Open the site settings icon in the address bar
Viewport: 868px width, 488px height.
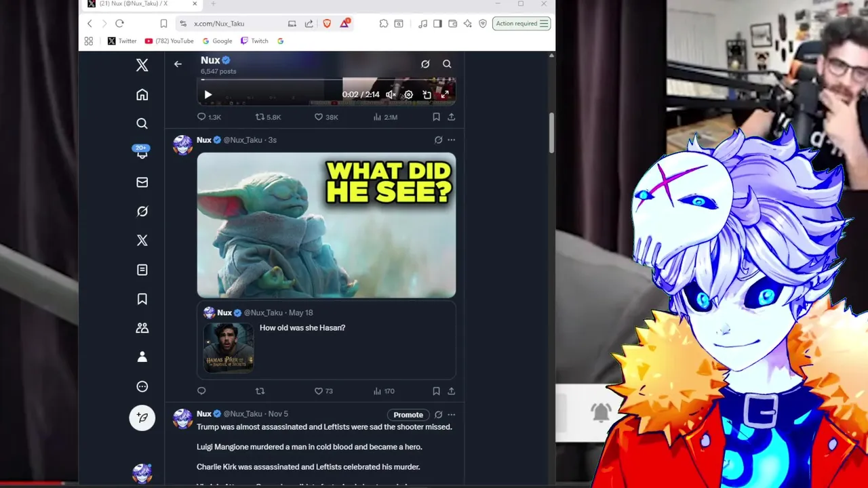point(183,23)
